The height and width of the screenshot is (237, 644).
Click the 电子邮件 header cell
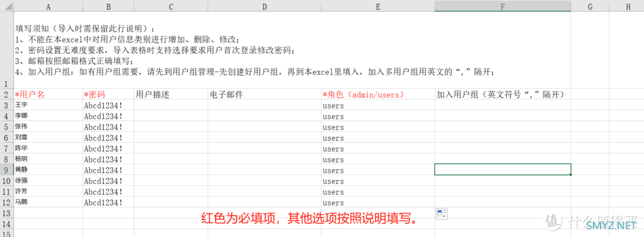pos(265,94)
